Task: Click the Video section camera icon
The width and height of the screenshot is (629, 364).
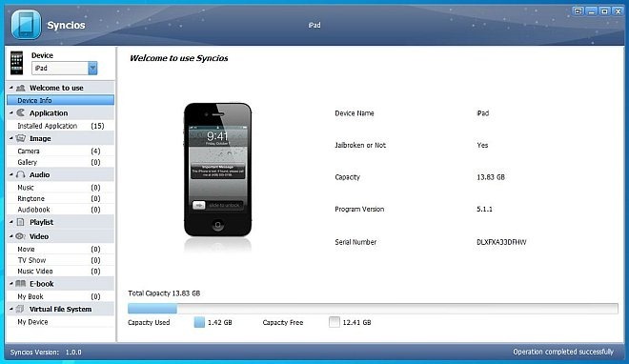Action: point(20,236)
